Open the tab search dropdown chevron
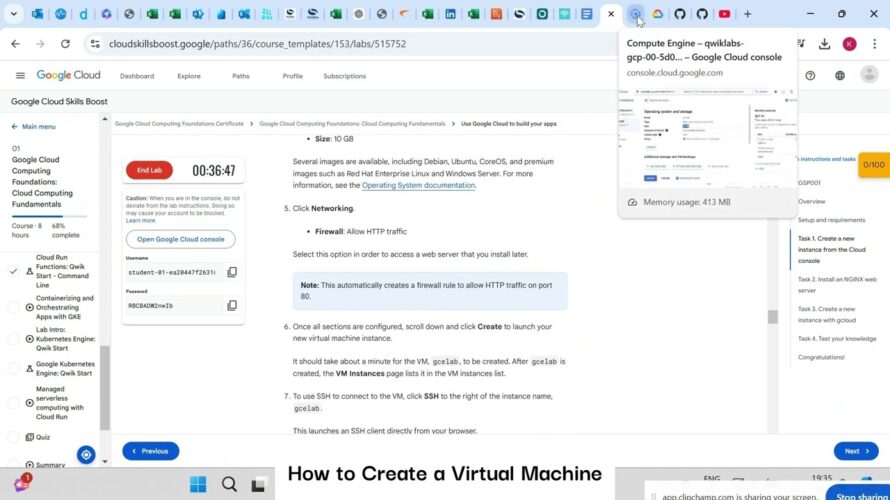 click(x=14, y=14)
